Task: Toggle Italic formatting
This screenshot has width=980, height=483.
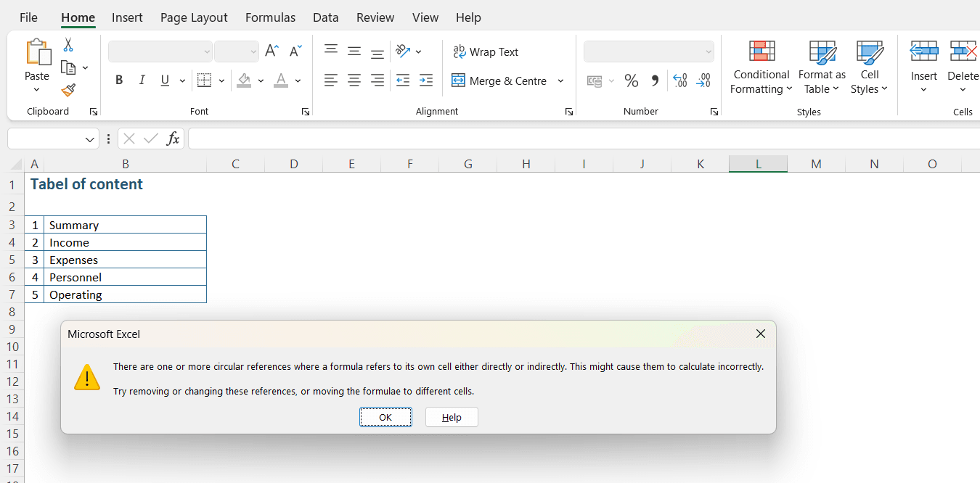Action: (142, 80)
